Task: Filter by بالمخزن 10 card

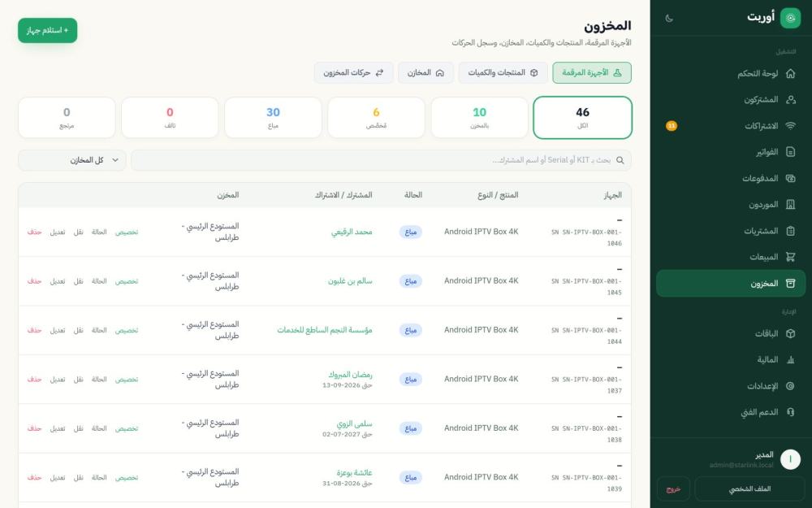Action: (x=480, y=118)
